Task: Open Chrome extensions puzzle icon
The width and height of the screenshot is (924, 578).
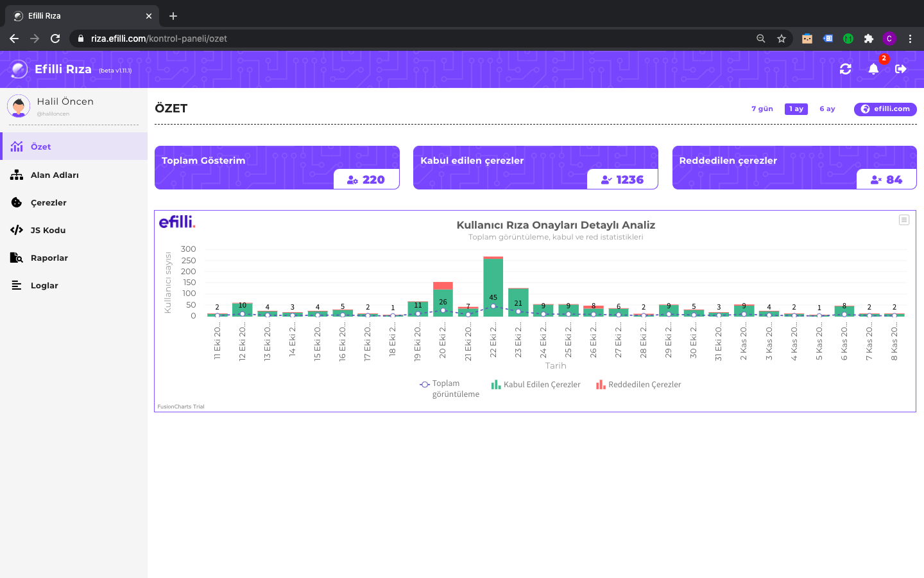Action: tap(869, 39)
